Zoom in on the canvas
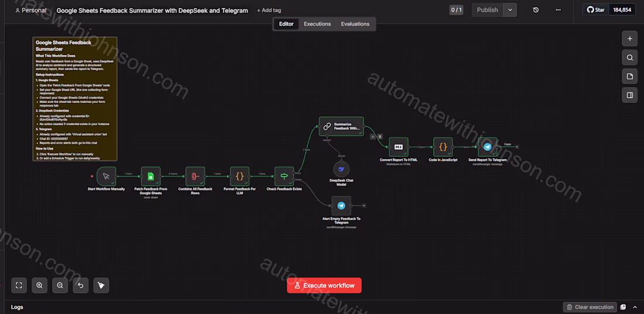 [x=39, y=285]
